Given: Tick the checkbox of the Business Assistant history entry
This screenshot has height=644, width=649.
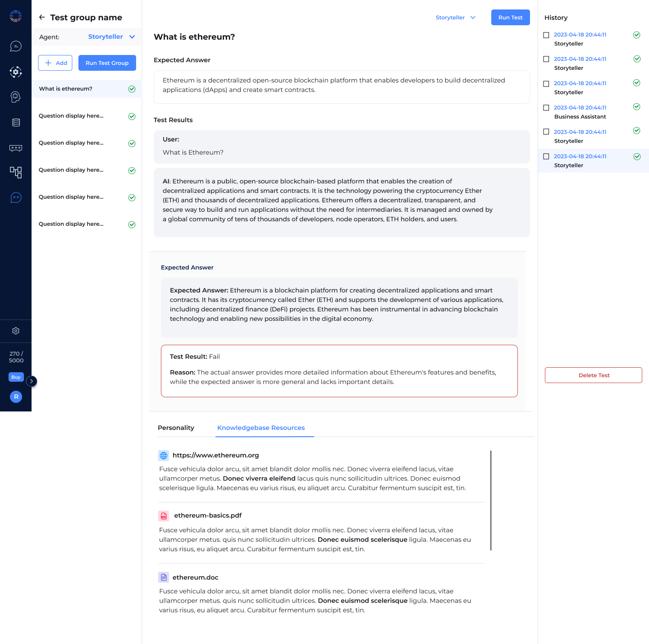Looking at the screenshot, I should pos(546,108).
